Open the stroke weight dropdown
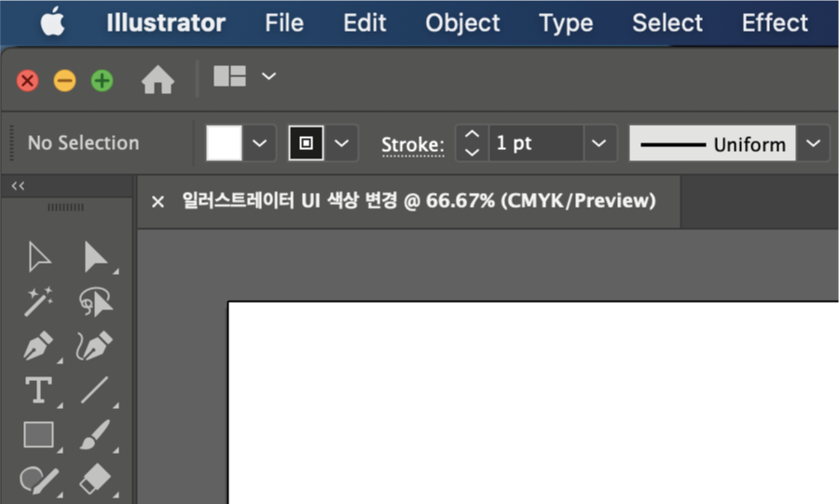Viewport: 839px width, 504px height. point(598,143)
